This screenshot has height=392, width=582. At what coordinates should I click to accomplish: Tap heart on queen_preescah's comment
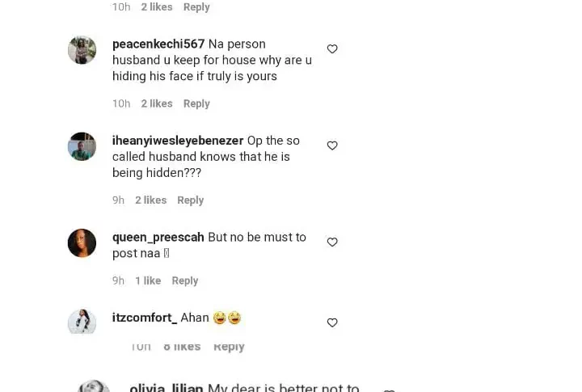tap(332, 242)
